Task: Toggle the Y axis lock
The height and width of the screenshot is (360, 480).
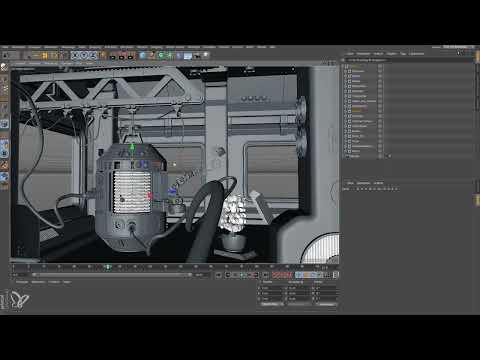Action: coord(84,55)
